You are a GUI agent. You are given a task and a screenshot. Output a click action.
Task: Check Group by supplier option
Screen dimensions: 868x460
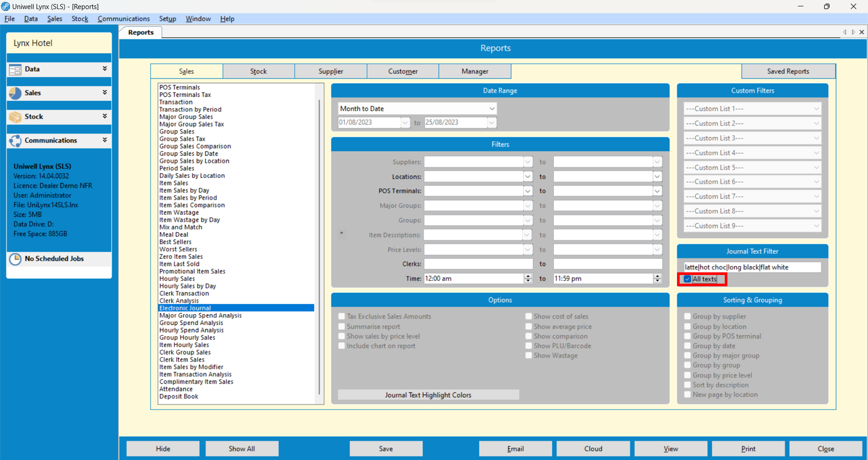687,316
